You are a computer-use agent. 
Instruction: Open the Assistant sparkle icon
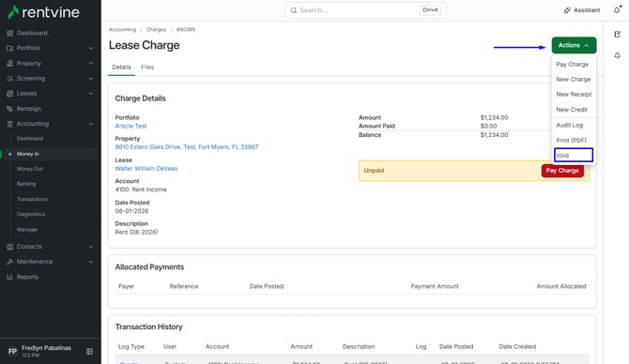point(567,10)
